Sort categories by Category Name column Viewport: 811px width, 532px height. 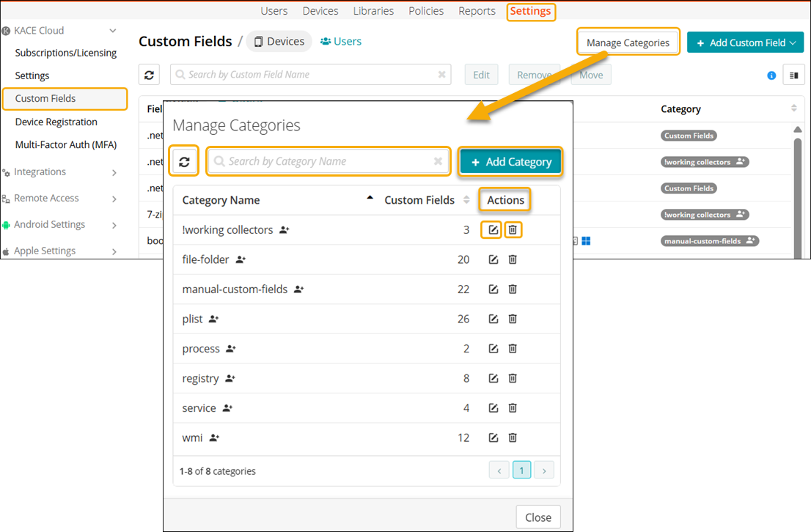[221, 200]
